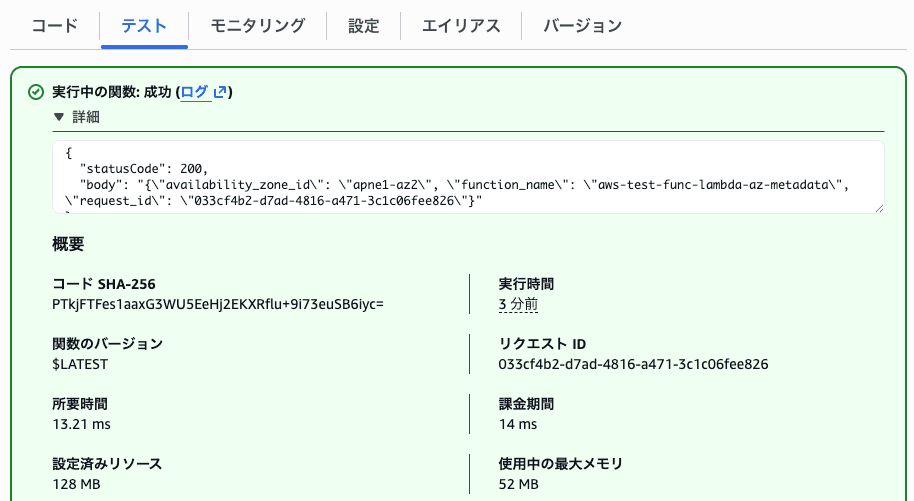The height and width of the screenshot is (501, 914).
Task: Click inside the JSON response text area
Action: [x=468, y=177]
